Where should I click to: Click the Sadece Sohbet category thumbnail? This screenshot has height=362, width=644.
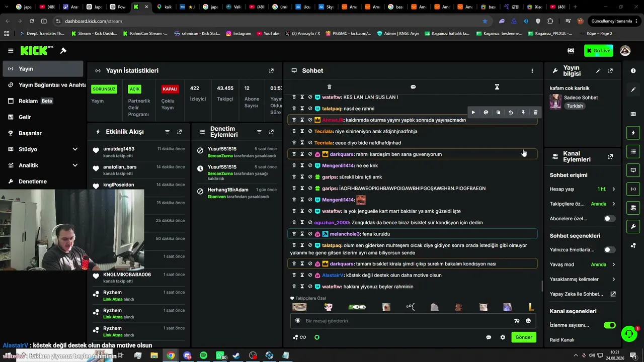coord(555,102)
